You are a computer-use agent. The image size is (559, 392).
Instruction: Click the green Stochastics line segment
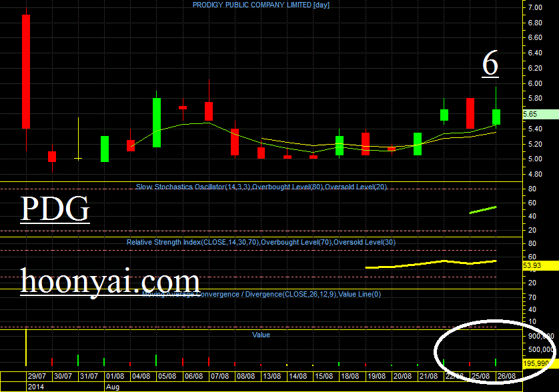(483, 210)
